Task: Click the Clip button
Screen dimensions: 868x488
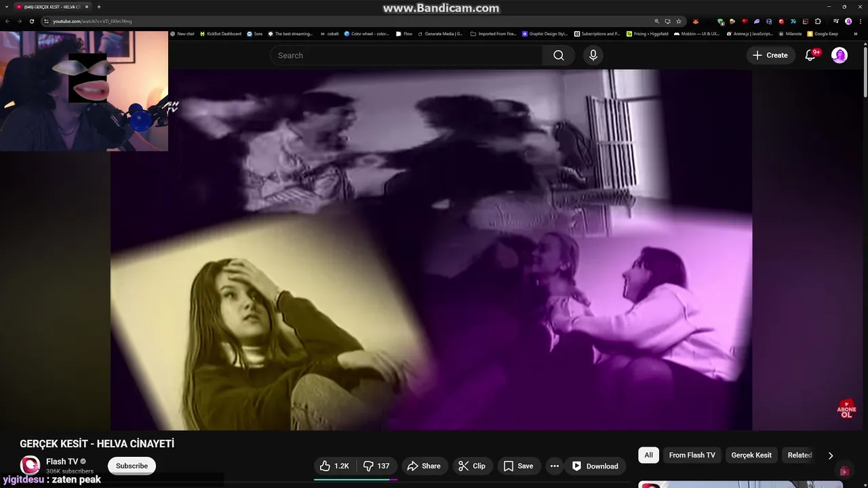Action: click(x=472, y=466)
